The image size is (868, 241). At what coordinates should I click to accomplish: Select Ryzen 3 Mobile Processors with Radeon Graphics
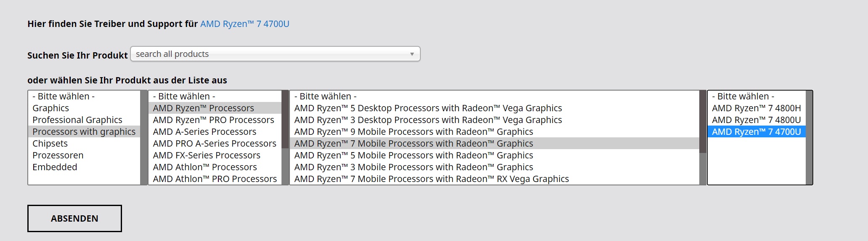413,167
